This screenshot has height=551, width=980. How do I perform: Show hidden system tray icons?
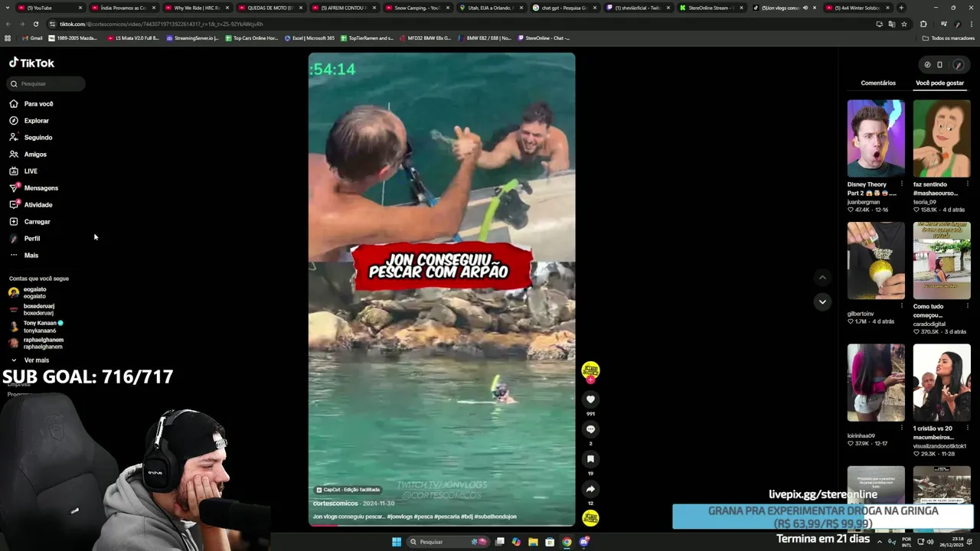point(879,542)
